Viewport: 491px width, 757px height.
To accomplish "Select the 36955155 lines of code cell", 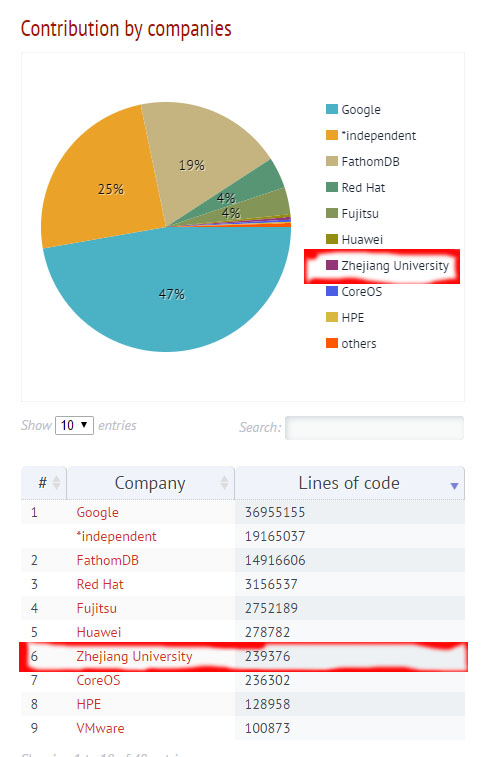I will pyautogui.click(x=350, y=512).
